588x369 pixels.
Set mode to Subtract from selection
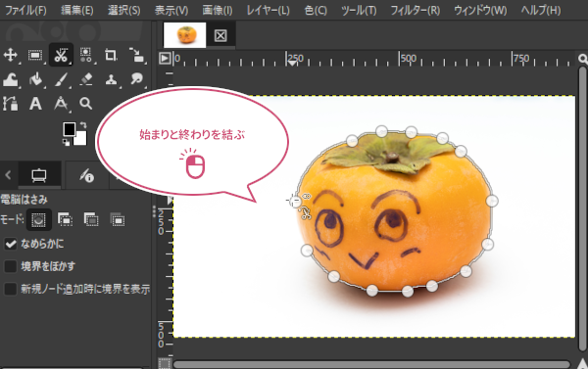91,219
